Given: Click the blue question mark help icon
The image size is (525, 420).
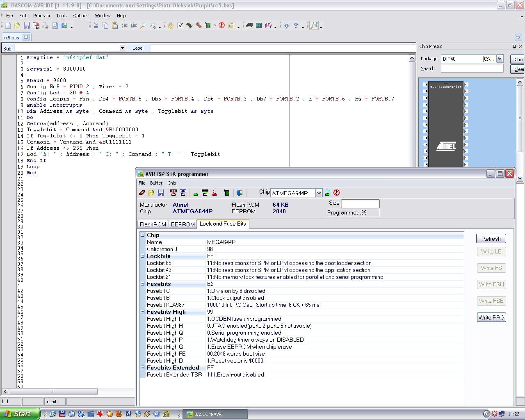Looking at the screenshot, I should 296,25.
